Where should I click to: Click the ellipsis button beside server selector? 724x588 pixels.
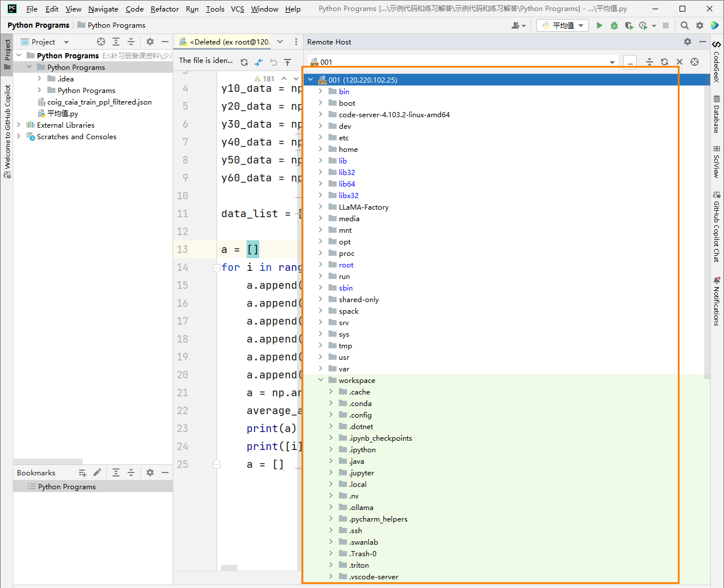pyautogui.click(x=630, y=62)
